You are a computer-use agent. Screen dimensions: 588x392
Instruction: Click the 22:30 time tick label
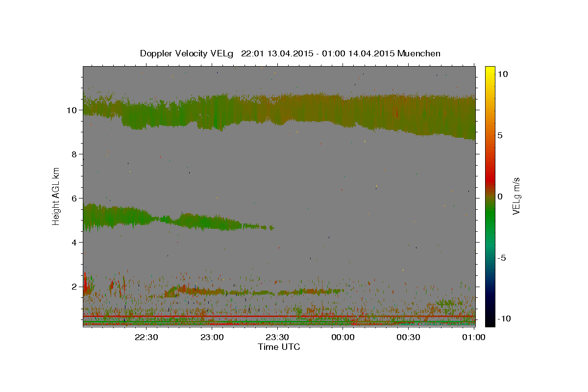point(147,337)
